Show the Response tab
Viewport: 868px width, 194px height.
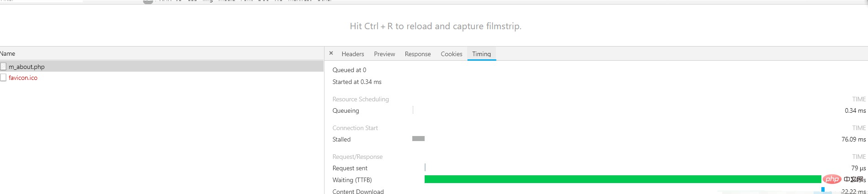pyautogui.click(x=417, y=54)
